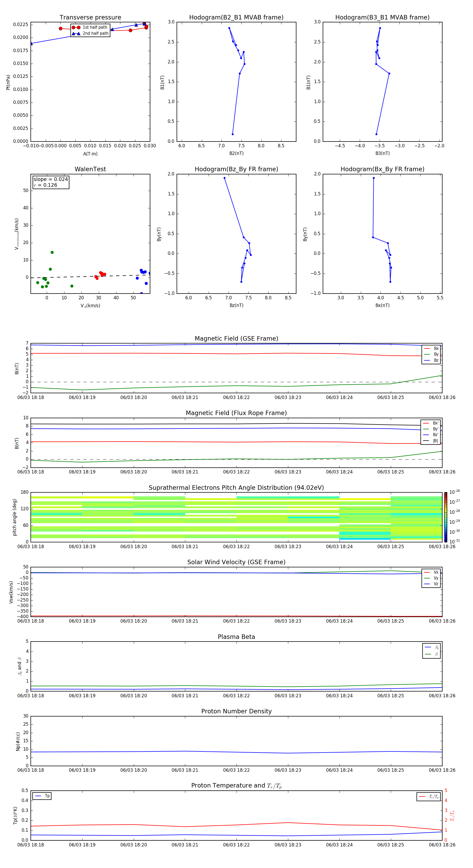This screenshot has height=868, width=473.
Task: Click the "Magnetic Field (Flux Rope Frame)" title
Action: [x=236, y=413]
